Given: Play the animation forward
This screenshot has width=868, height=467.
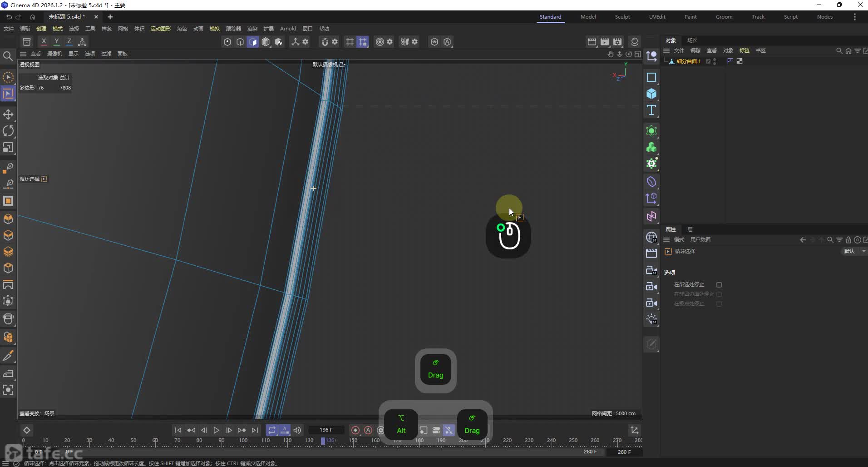Looking at the screenshot, I should [x=217, y=430].
